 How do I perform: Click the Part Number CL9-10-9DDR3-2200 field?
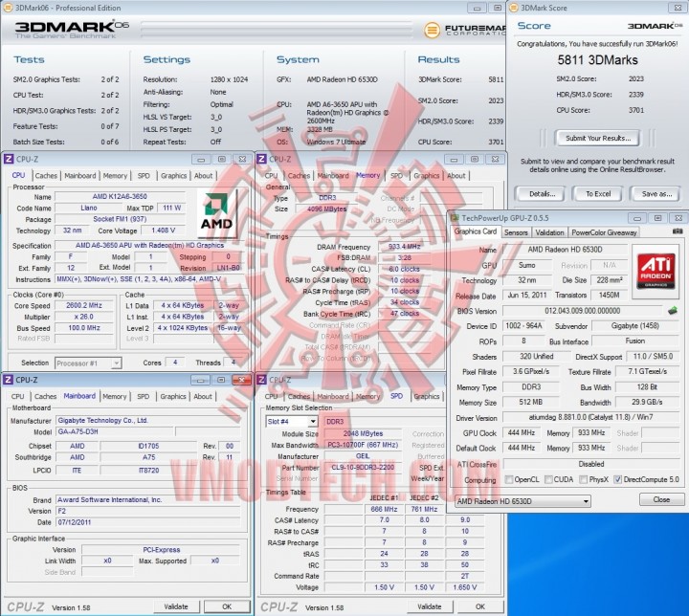pos(363,468)
